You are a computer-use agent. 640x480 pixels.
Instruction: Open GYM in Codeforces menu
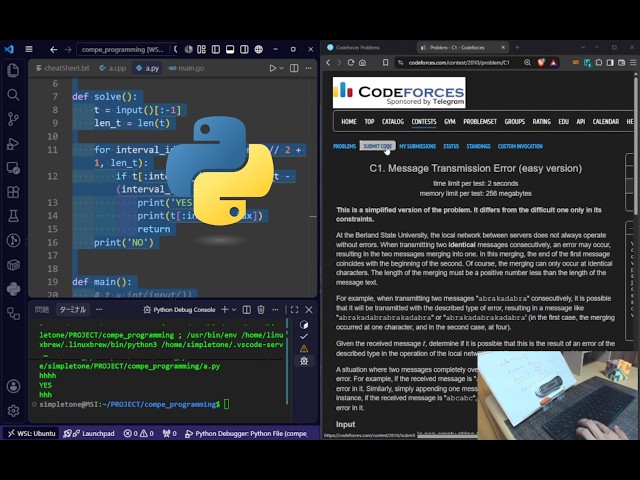pyautogui.click(x=449, y=122)
